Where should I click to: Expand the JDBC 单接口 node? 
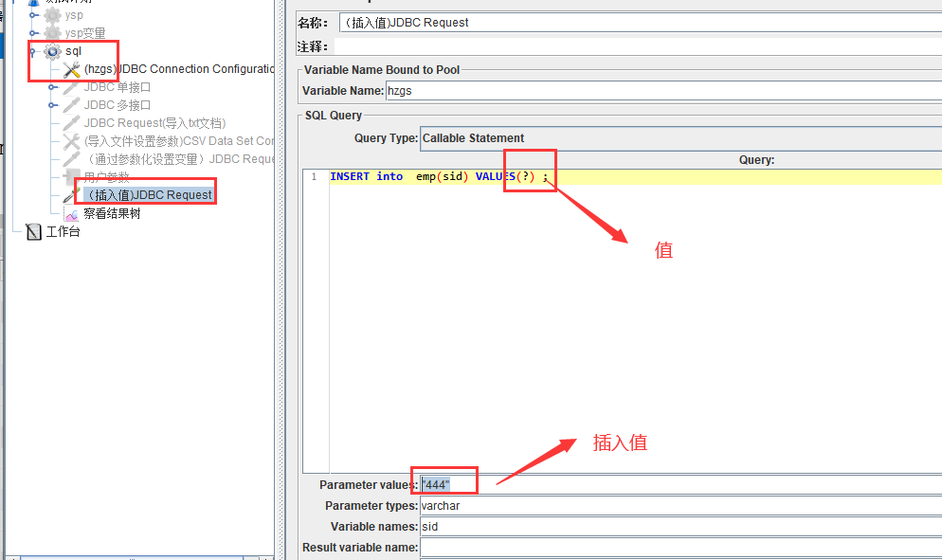click(x=53, y=87)
